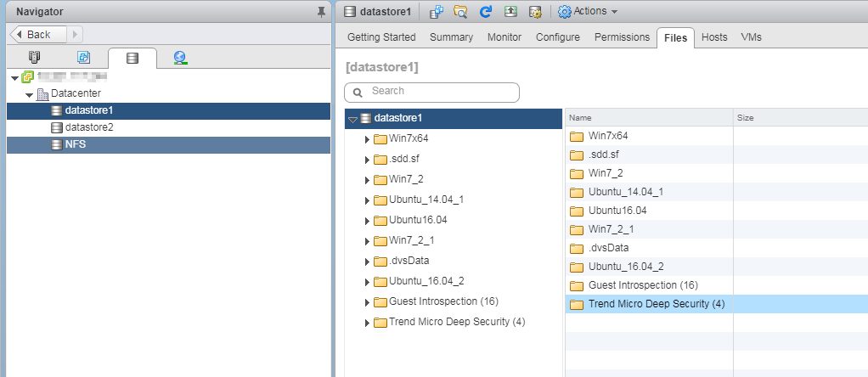Click the blue refresh arrow icon
The image size is (868, 377).
[486, 12]
